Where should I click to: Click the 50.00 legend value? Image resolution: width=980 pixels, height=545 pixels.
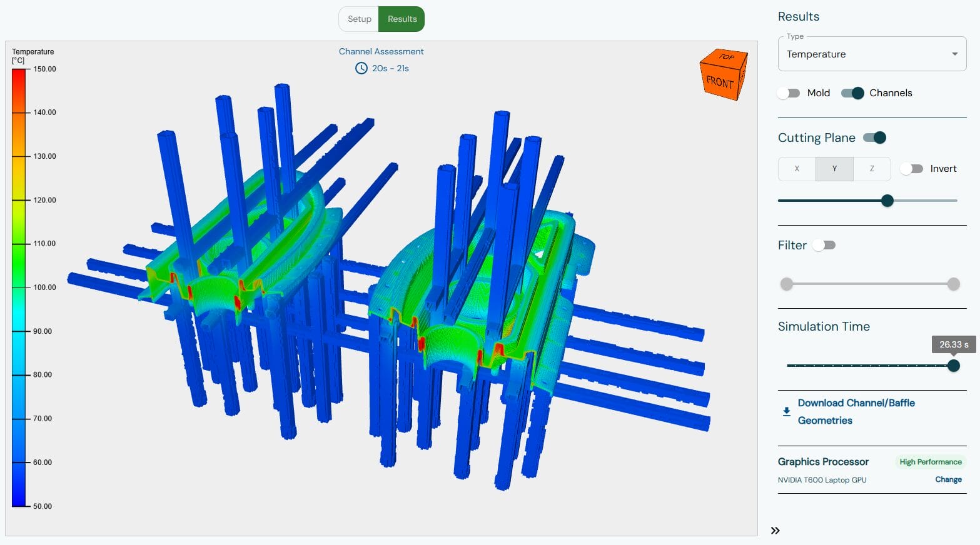point(43,506)
